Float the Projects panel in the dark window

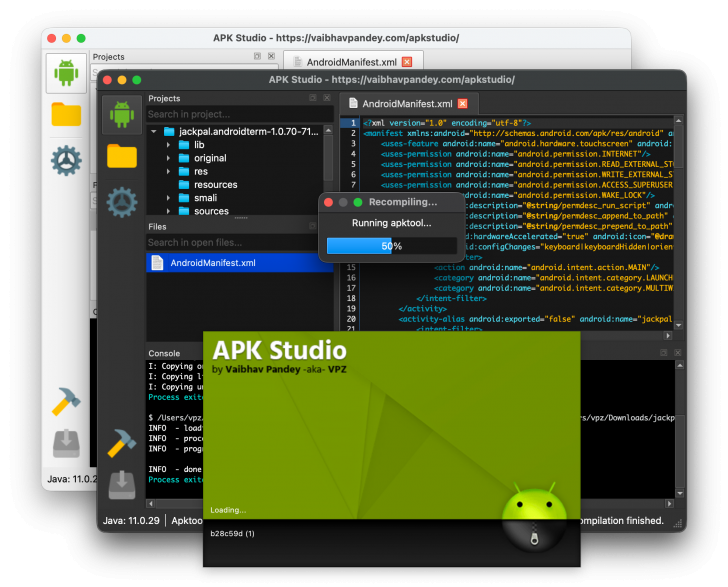tap(312, 98)
